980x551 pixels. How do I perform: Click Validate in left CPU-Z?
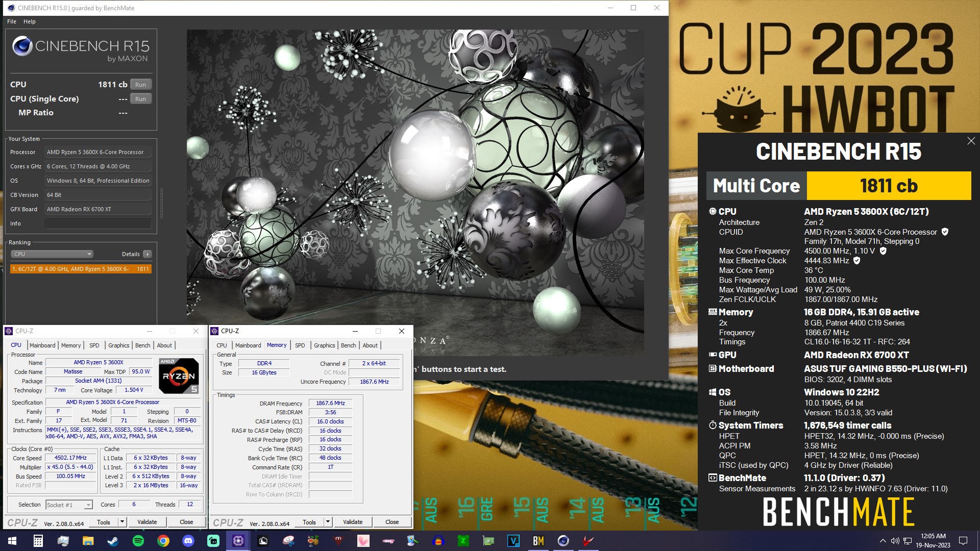point(147,522)
